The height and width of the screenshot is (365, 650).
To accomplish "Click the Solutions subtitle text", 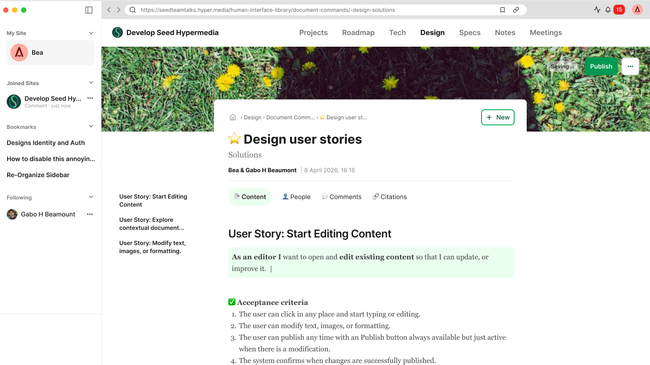I will coord(245,155).
